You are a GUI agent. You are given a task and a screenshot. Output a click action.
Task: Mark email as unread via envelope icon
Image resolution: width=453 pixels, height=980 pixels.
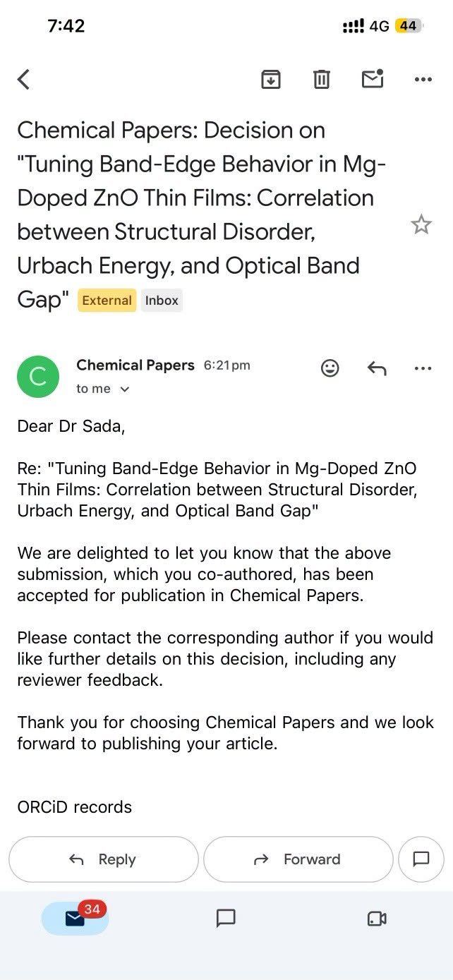373,78
